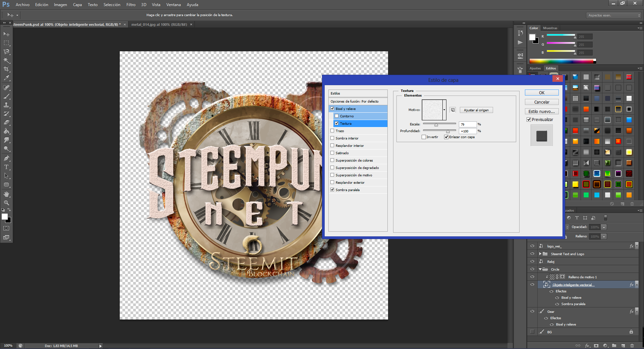Click the delete layer trash icon
Screen dimensions: 644x349
(632, 346)
